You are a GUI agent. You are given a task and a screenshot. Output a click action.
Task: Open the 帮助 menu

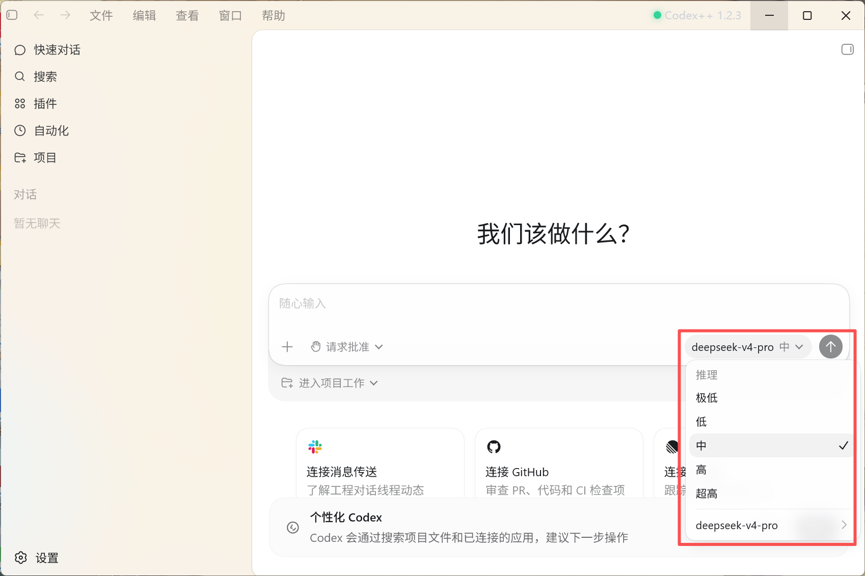tap(274, 15)
